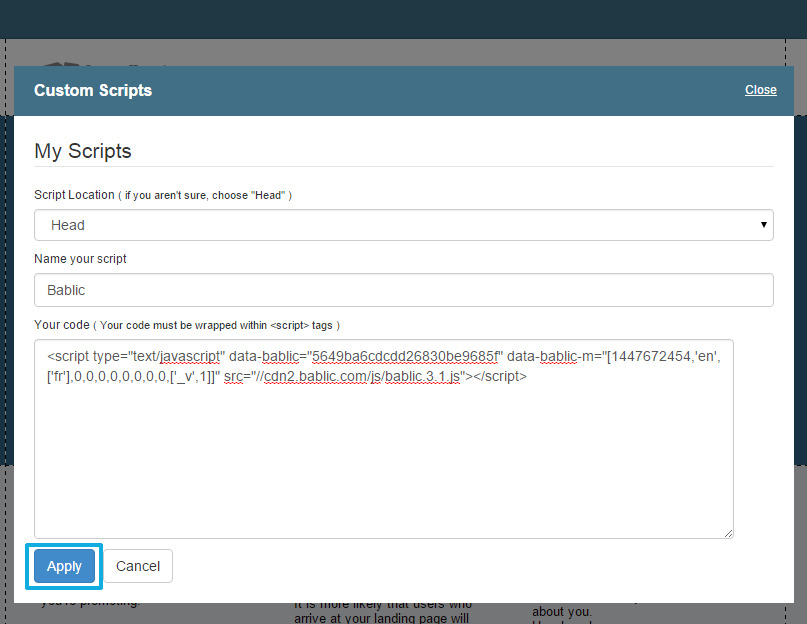Cancel the script changes
This screenshot has height=624, width=807.
[138, 566]
